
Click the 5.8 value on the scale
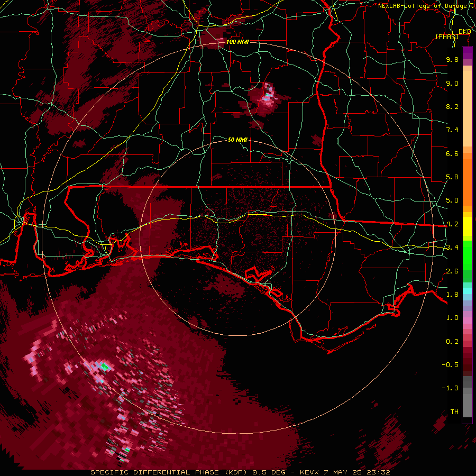(x=452, y=177)
